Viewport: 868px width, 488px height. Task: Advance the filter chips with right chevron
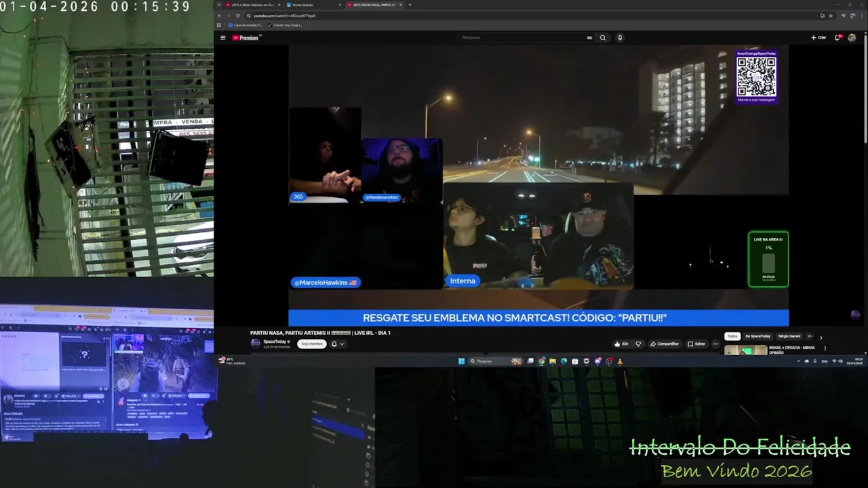click(x=821, y=337)
